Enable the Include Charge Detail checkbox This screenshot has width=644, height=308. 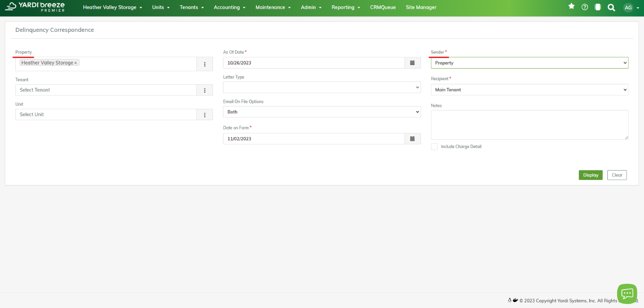tap(434, 147)
